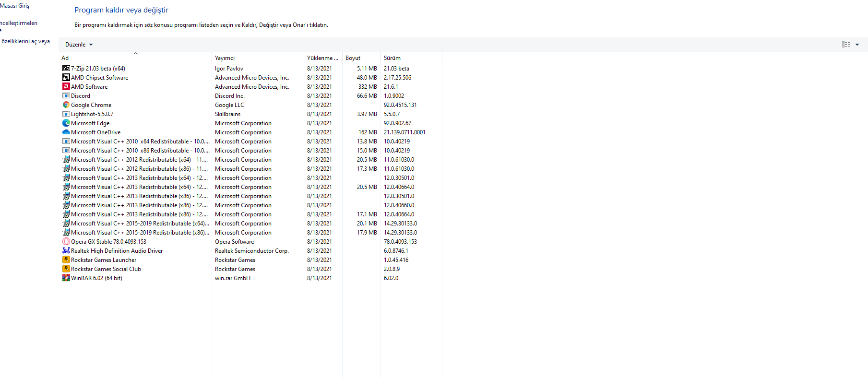Viewport: 868px width, 378px height.
Task: Select the Microsoft OneDrive cloud icon
Action: tap(66, 132)
